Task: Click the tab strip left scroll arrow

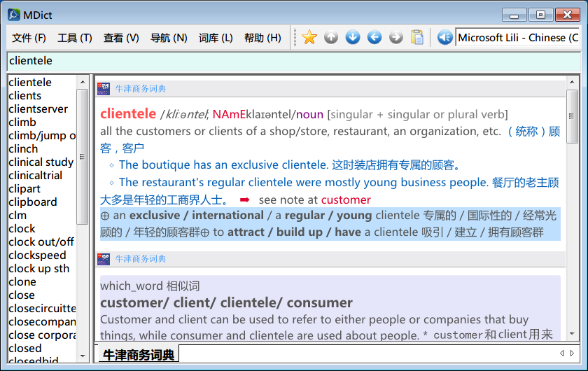Action: [x=561, y=353]
